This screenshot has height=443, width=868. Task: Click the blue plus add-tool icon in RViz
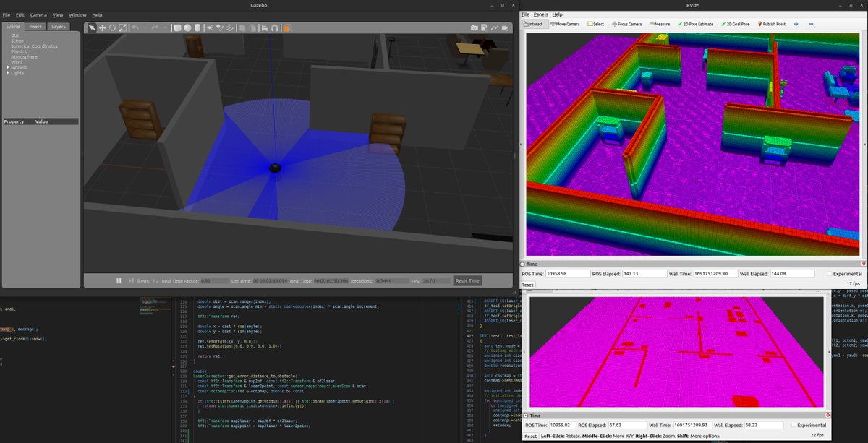[x=796, y=24]
